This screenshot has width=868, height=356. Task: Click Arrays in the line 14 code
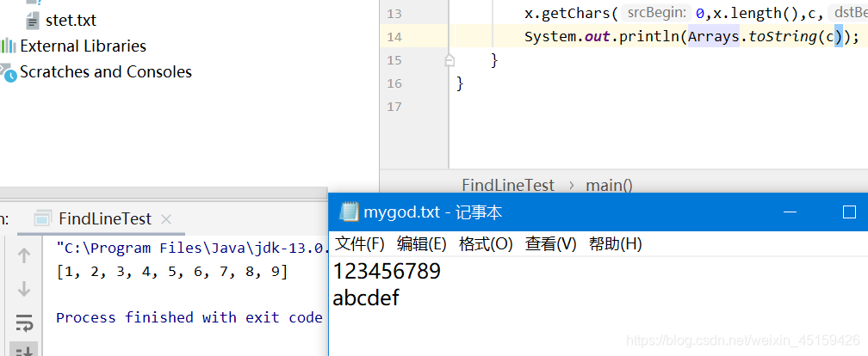click(714, 37)
